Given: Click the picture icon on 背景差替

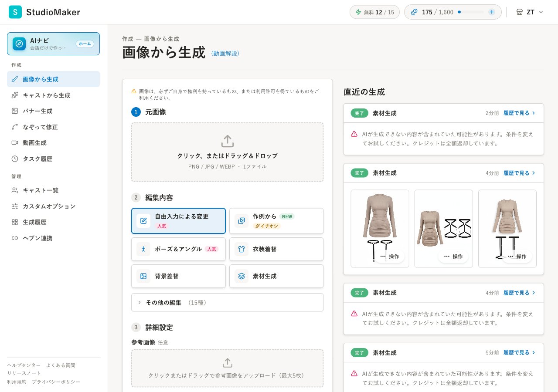Looking at the screenshot, I should [143, 276].
